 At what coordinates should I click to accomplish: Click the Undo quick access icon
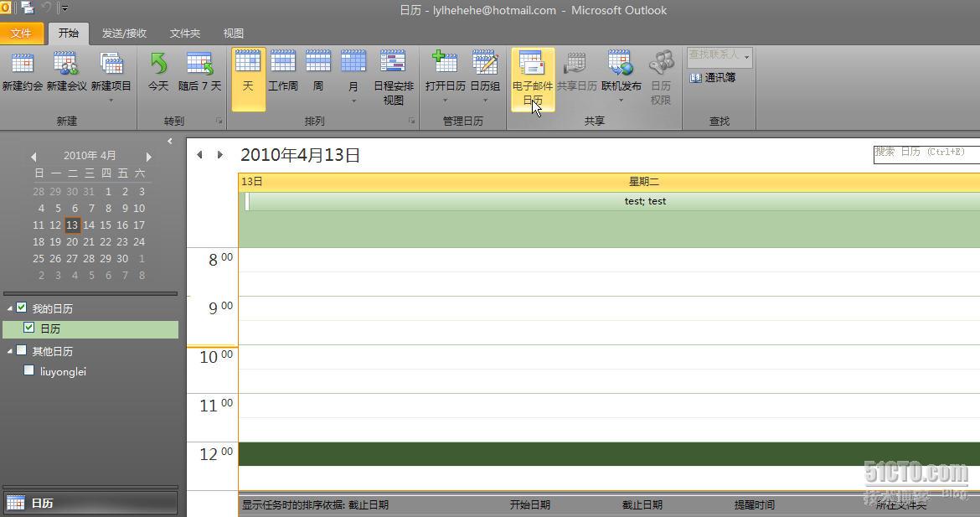click(47, 8)
